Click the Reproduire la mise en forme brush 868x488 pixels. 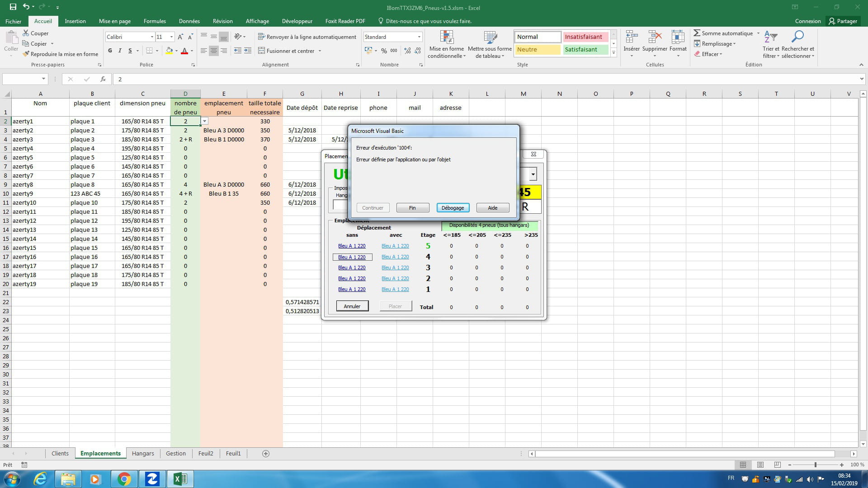click(x=26, y=54)
